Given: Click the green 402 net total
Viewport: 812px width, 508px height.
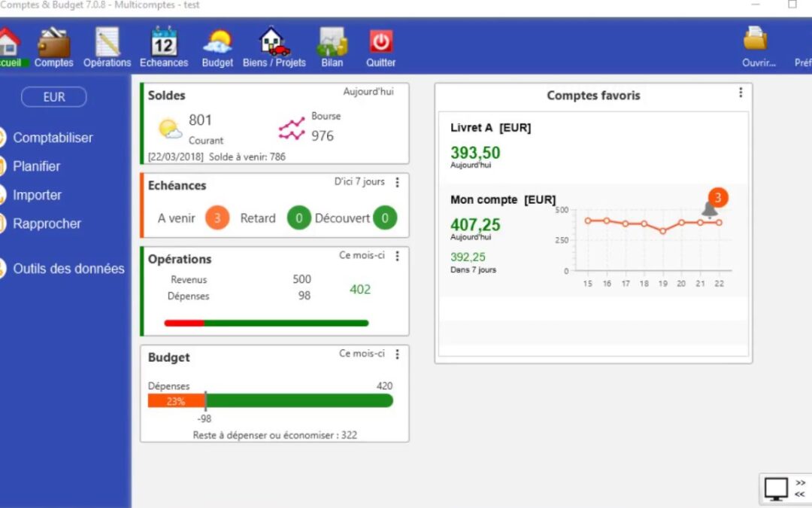Looking at the screenshot, I should coord(360,289).
